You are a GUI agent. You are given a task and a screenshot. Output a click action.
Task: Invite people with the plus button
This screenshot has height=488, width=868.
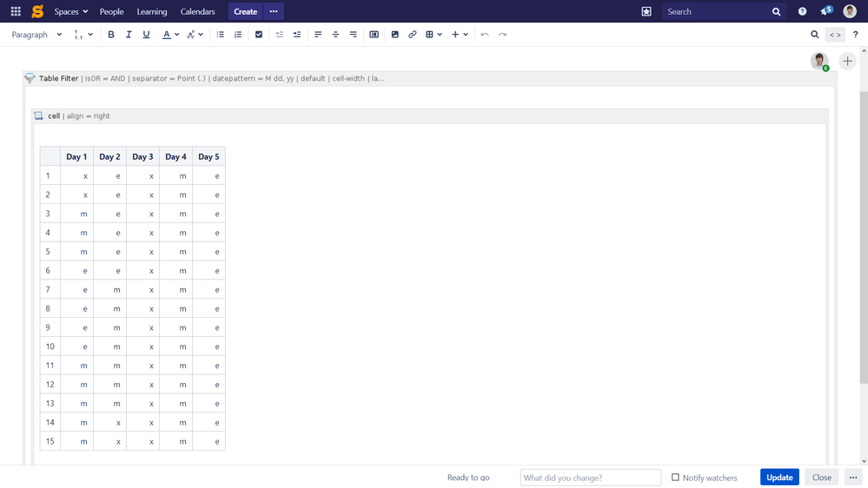(847, 61)
